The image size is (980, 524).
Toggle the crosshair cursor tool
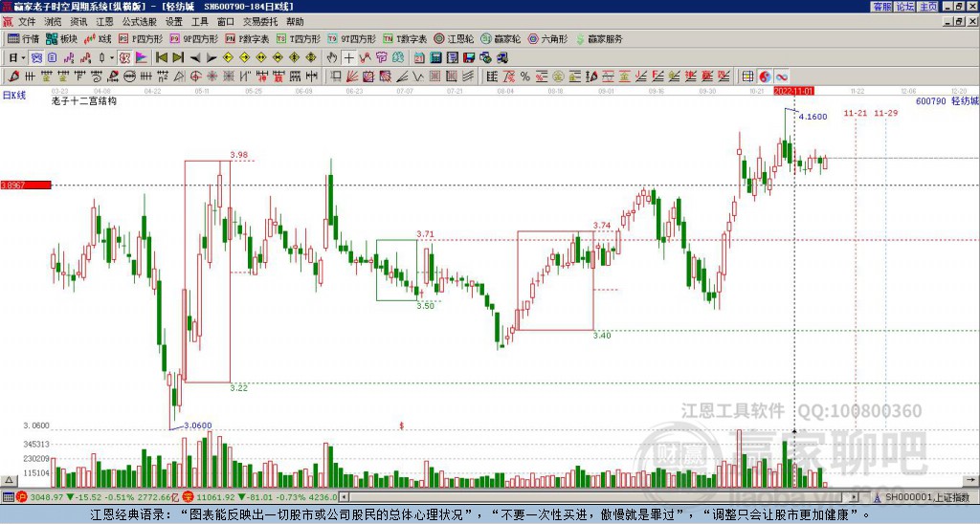348,57
